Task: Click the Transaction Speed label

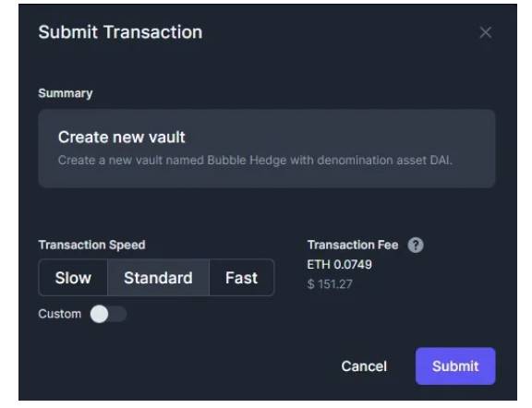Action: (92, 245)
